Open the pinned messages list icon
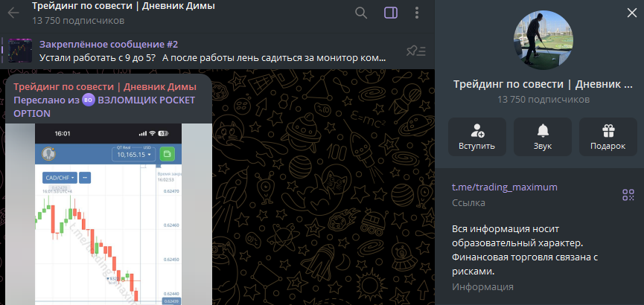This screenshot has width=644, height=305. 415,51
